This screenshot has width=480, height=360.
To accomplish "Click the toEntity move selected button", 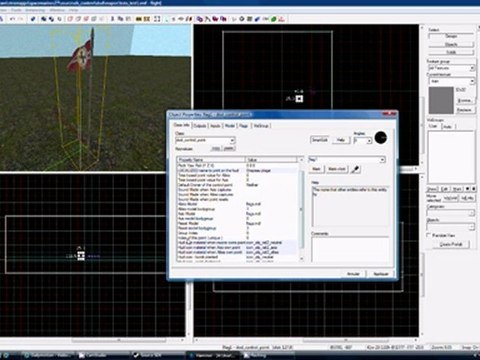I will (x=467, y=198).
